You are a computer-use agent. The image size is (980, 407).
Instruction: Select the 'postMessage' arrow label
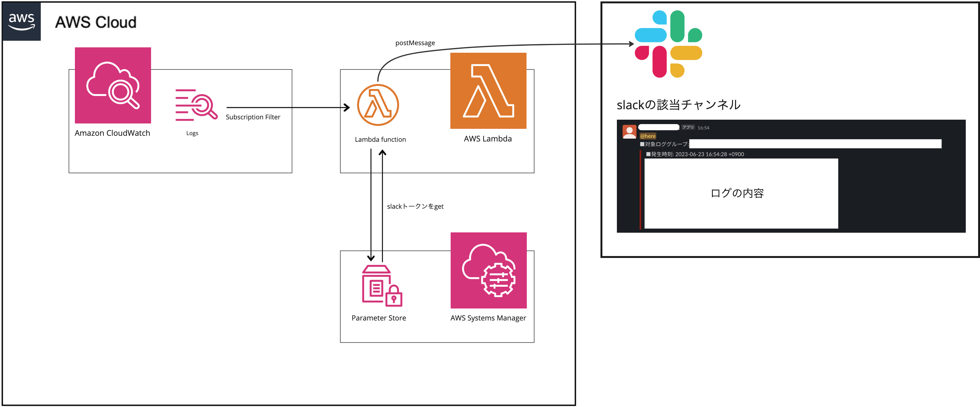click(415, 43)
